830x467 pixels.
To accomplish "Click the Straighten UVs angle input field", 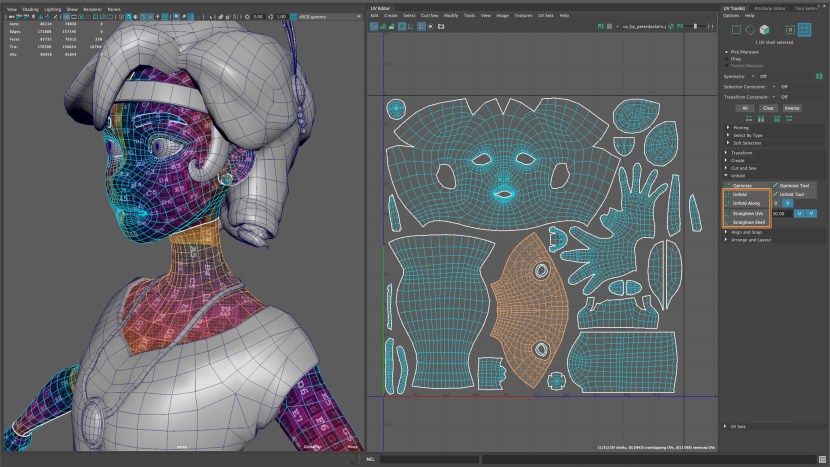I will click(x=779, y=213).
